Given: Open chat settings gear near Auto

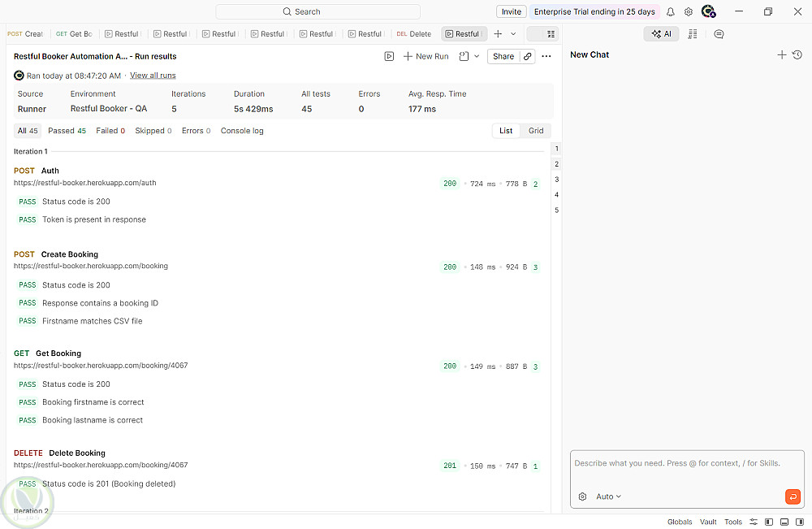Looking at the screenshot, I should [582, 496].
